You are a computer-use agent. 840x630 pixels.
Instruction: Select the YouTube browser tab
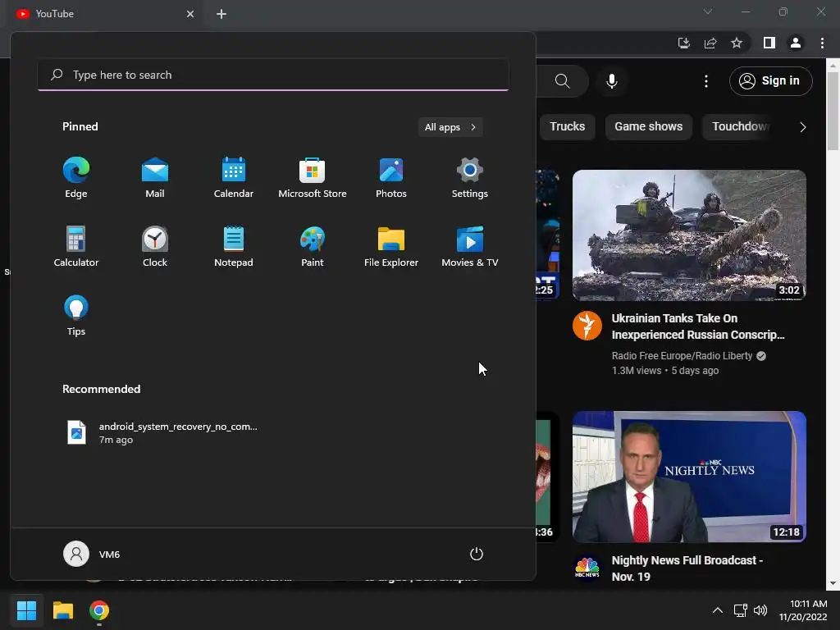(x=104, y=14)
